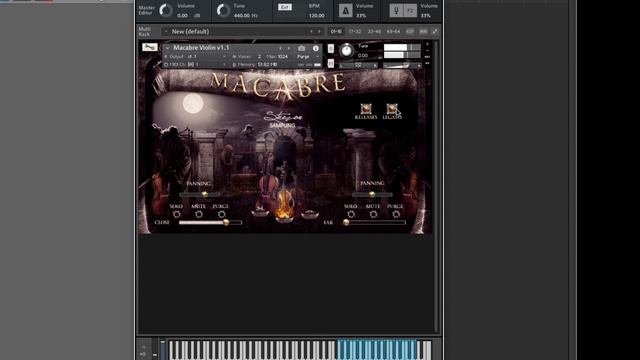
Task: Open instrument edit mode wrench icon
Action: click(x=150, y=47)
